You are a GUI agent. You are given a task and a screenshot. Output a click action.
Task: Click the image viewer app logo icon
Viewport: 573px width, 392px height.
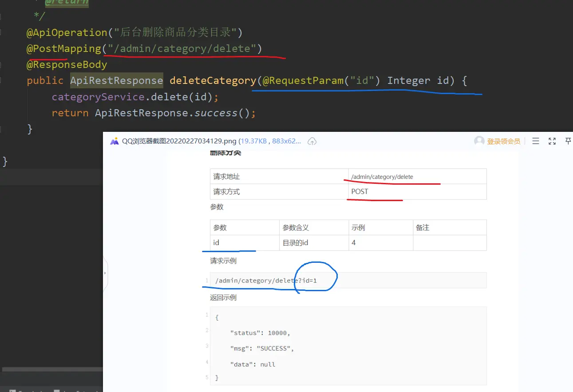click(115, 141)
